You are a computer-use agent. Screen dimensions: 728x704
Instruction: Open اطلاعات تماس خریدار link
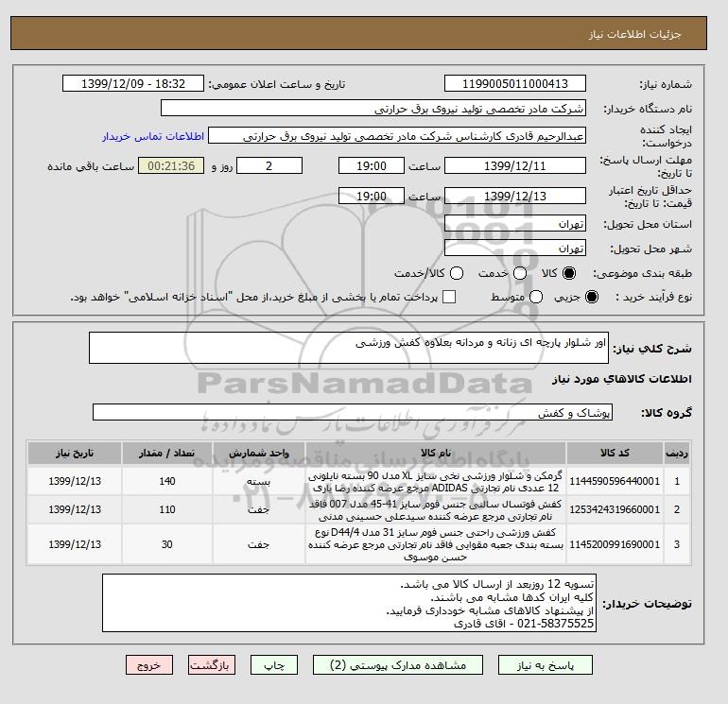click(x=153, y=136)
